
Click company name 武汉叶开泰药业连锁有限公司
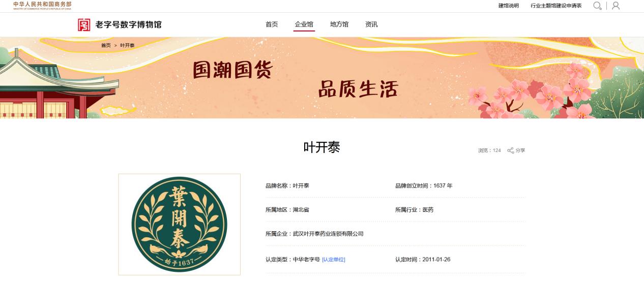tap(328, 234)
